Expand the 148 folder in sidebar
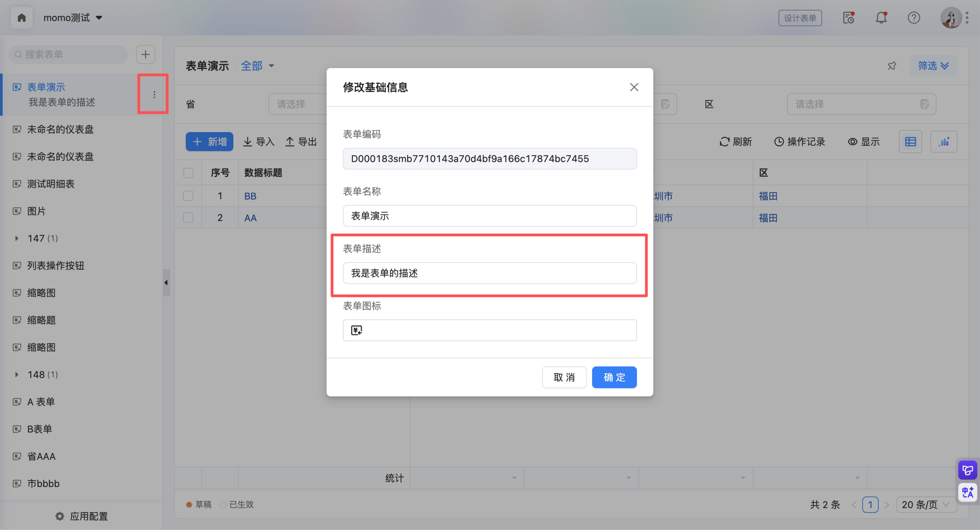980x530 pixels. 16,375
